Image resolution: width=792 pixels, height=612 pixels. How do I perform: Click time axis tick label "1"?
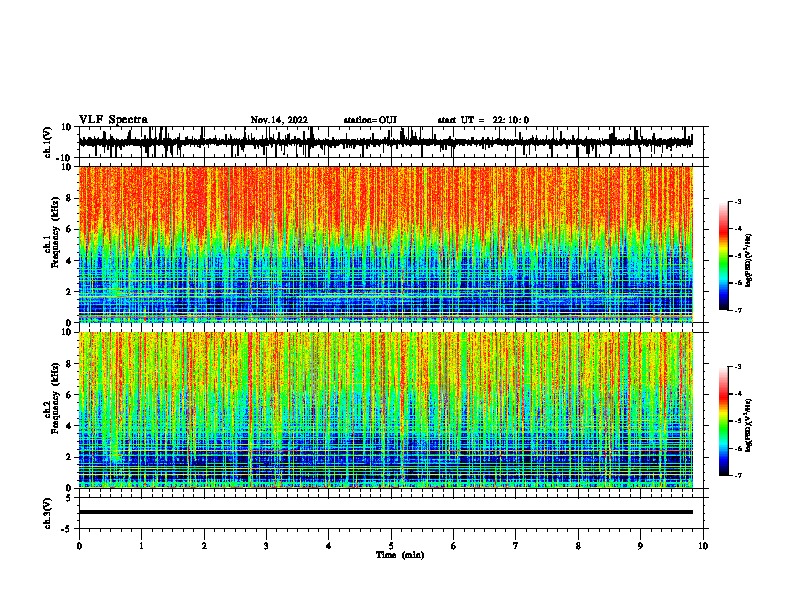point(141,546)
